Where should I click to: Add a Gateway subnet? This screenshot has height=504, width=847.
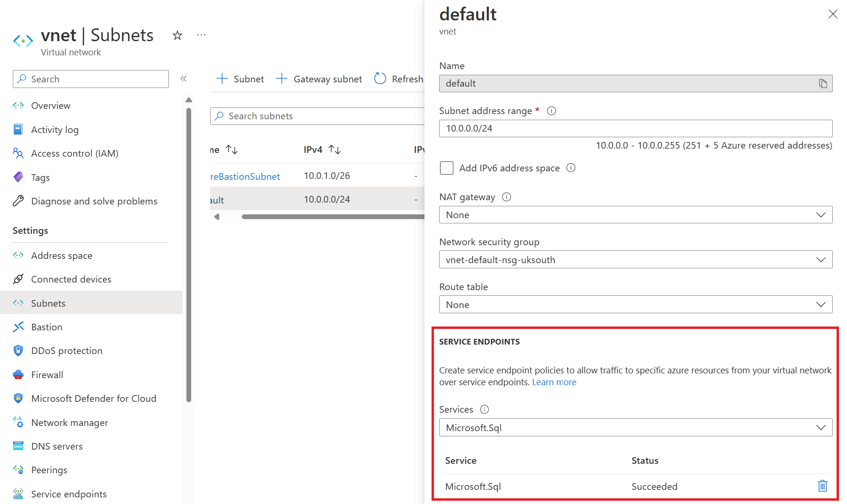(319, 79)
